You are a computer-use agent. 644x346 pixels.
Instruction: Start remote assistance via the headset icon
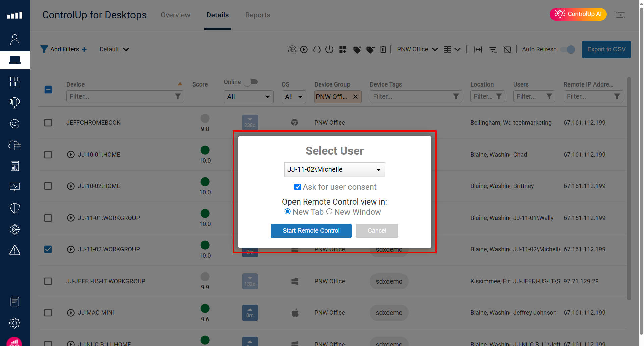coord(316,49)
